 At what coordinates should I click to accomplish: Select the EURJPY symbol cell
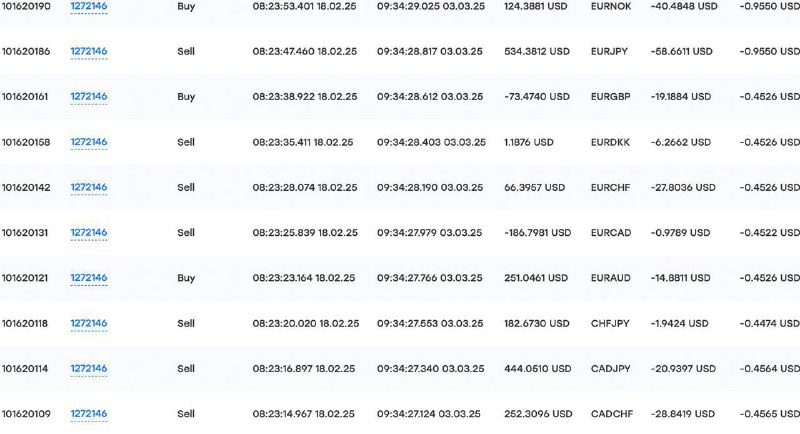click(609, 51)
